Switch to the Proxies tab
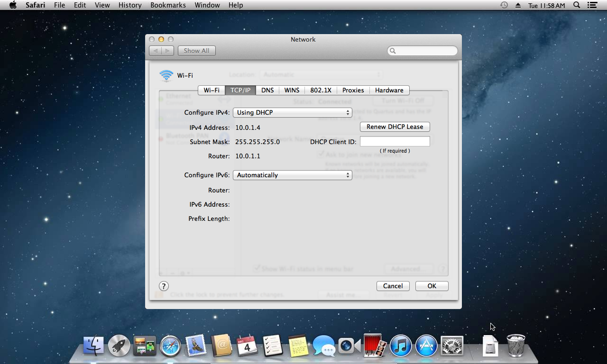Viewport: 607px width, 364px height. [x=353, y=90]
